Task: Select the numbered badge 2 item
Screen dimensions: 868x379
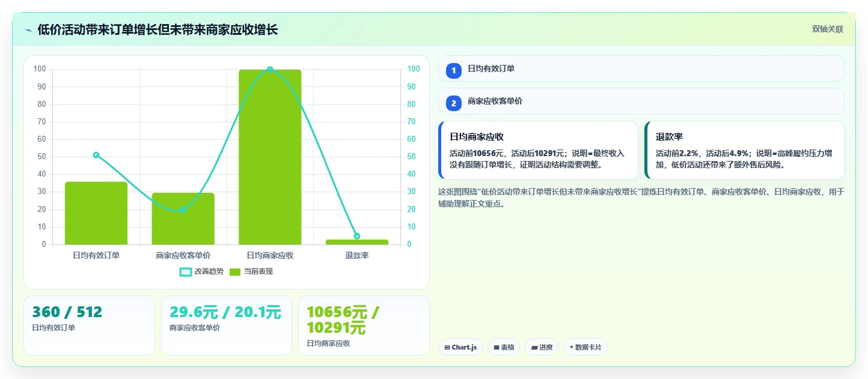Action: point(454,103)
